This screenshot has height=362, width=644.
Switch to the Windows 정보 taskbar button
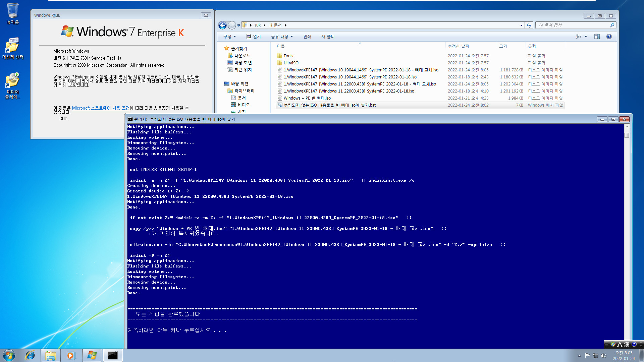[x=92, y=355]
